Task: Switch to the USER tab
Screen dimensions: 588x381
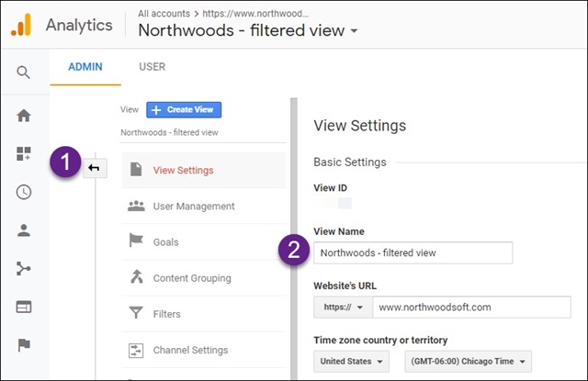Action: 152,67
